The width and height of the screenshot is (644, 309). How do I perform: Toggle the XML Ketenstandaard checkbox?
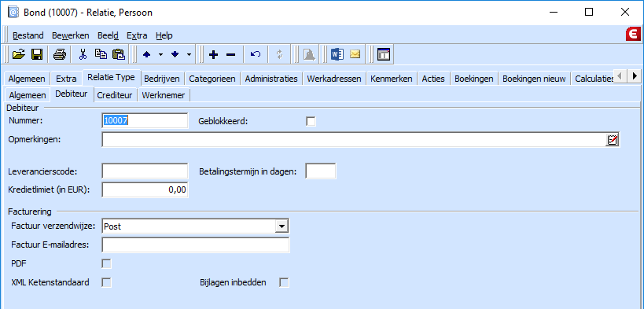[x=106, y=283]
